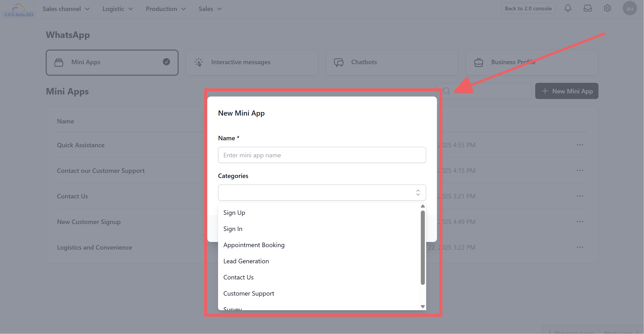
Task: Go back to 2.0 console
Action: click(x=528, y=8)
